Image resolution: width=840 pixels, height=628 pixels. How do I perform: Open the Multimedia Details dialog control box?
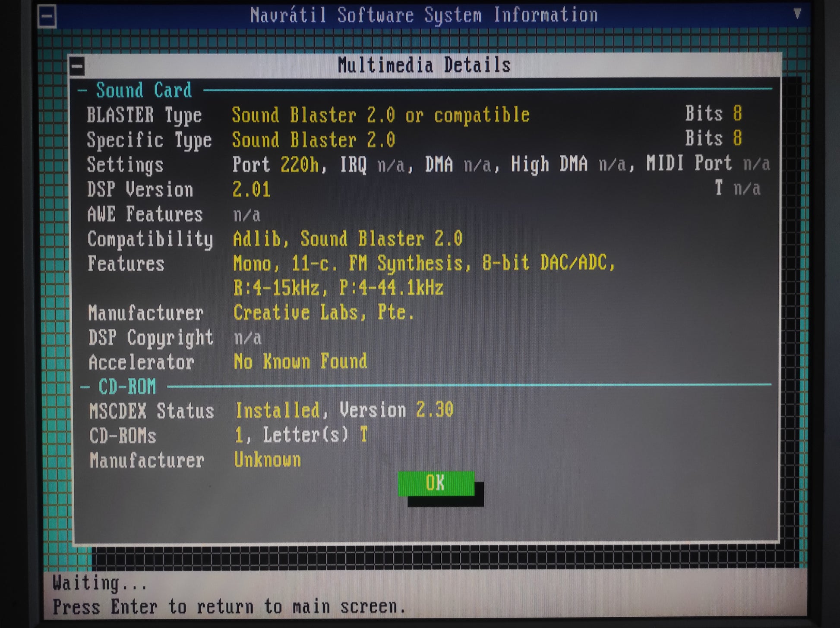pyautogui.click(x=77, y=66)
